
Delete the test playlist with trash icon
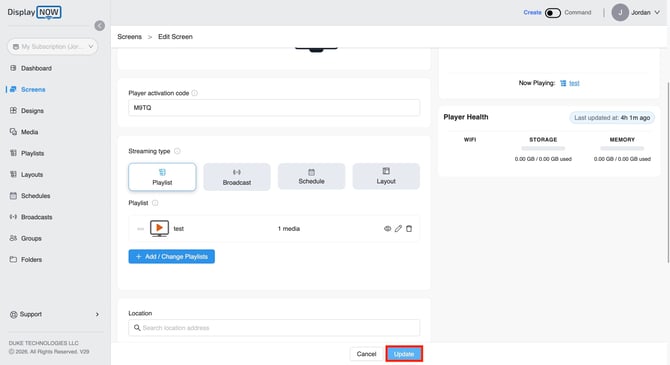point(409,229)
